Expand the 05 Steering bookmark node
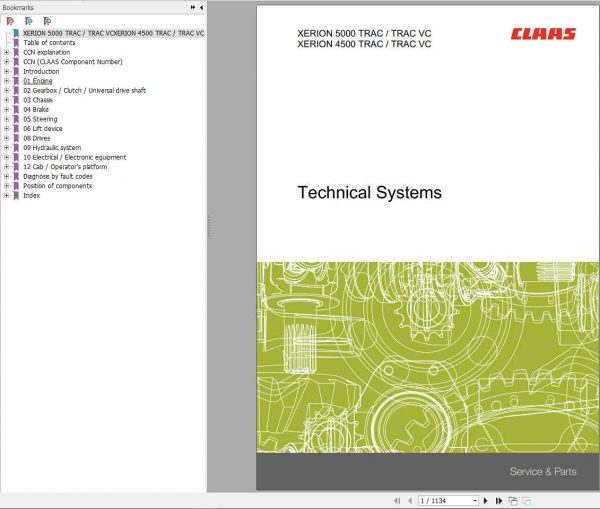 7,119
